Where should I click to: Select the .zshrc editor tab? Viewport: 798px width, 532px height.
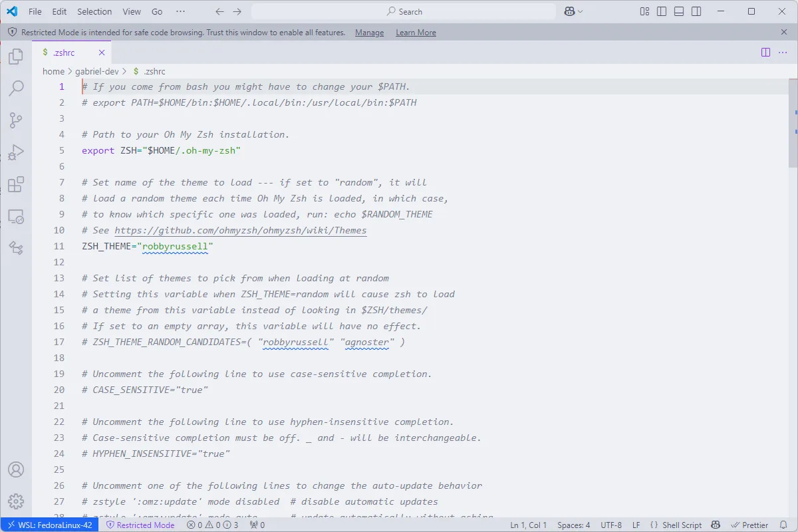[71, 52]
